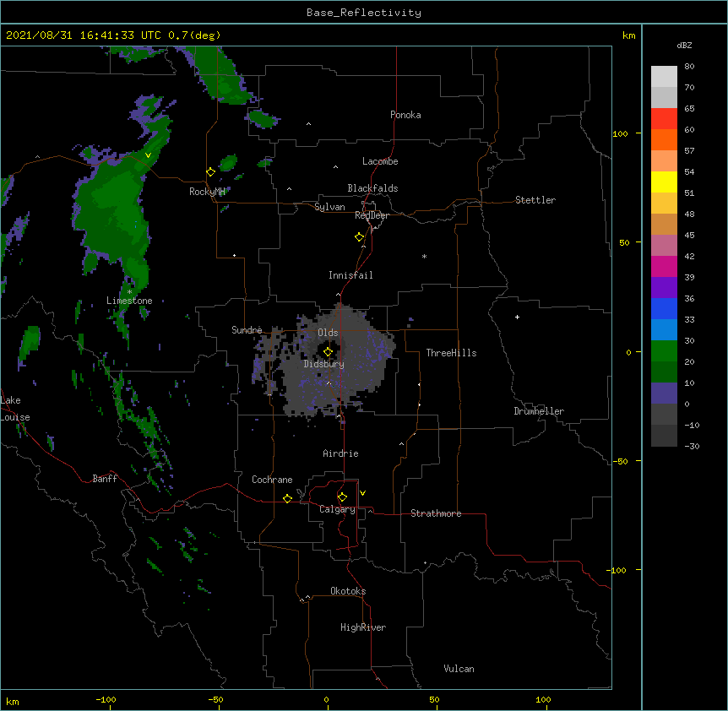Click the 100 tick on the right vertical axis
Screen dimensions: 728x711
tap(620, 133)
